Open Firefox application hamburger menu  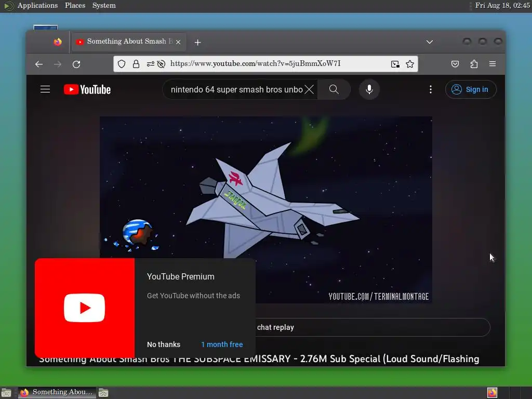[x=493, y=64]
